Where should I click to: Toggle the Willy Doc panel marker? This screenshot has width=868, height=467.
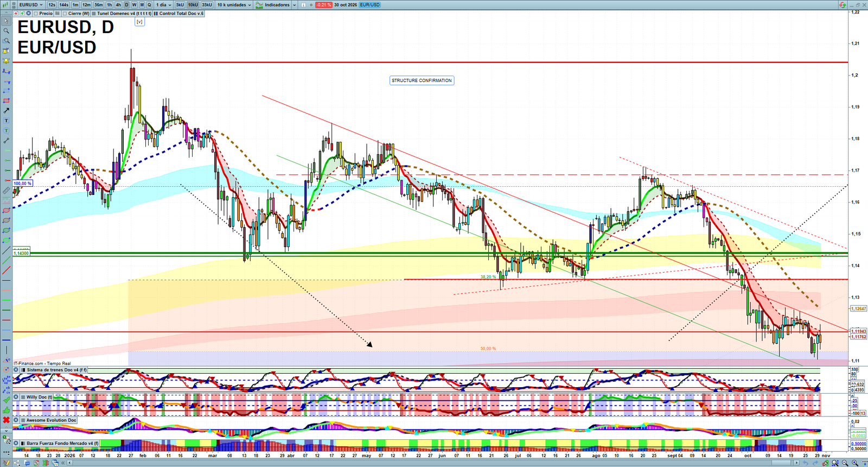tap(23, 397)
